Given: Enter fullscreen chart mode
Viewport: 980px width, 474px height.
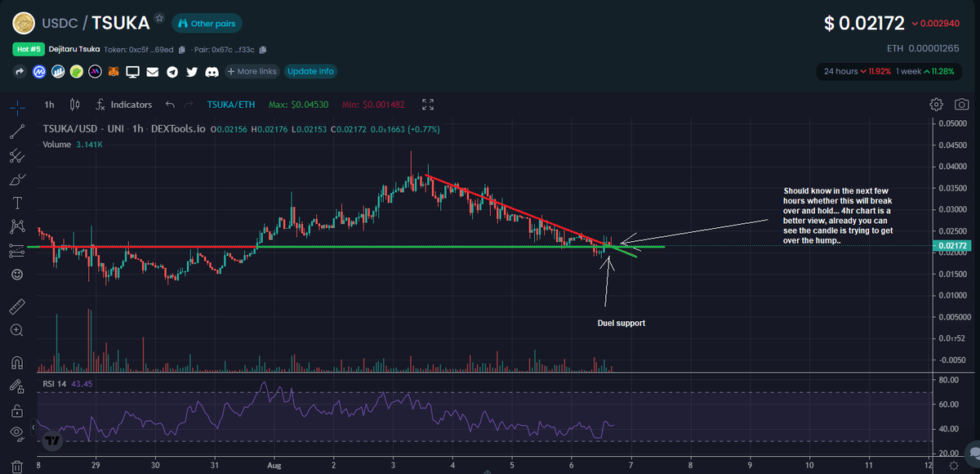Looking at the screenshot, I should point(428,105).
